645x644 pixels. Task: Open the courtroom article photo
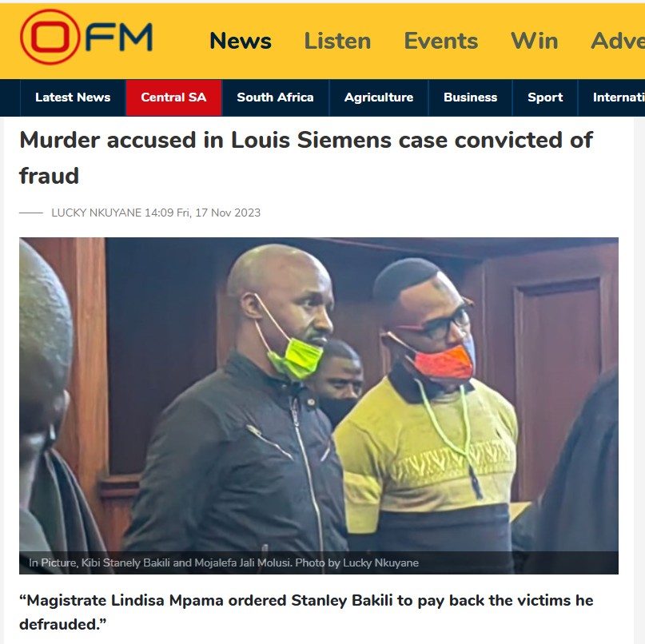[319, 405]
